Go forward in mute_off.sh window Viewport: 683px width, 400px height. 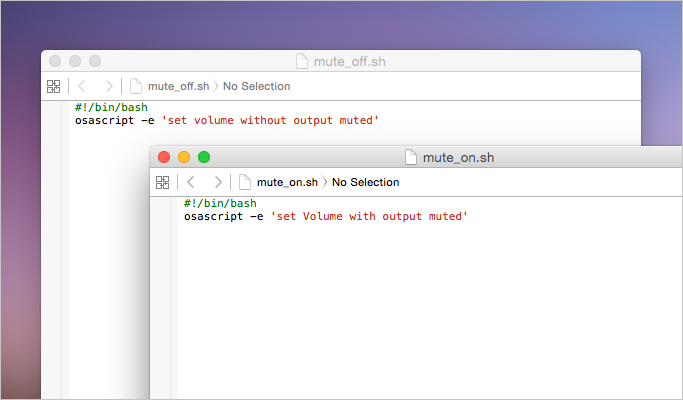pos(109,86)
